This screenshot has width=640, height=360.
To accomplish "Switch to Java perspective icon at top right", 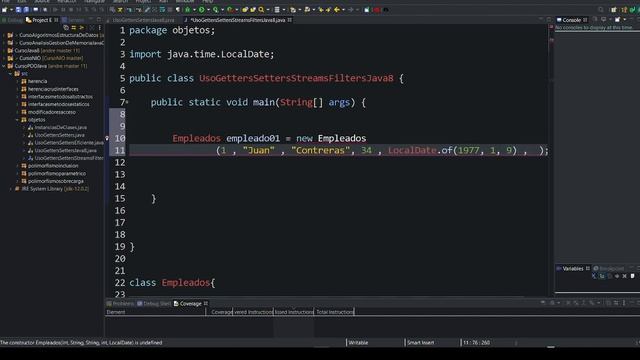I will pos(624,10).
